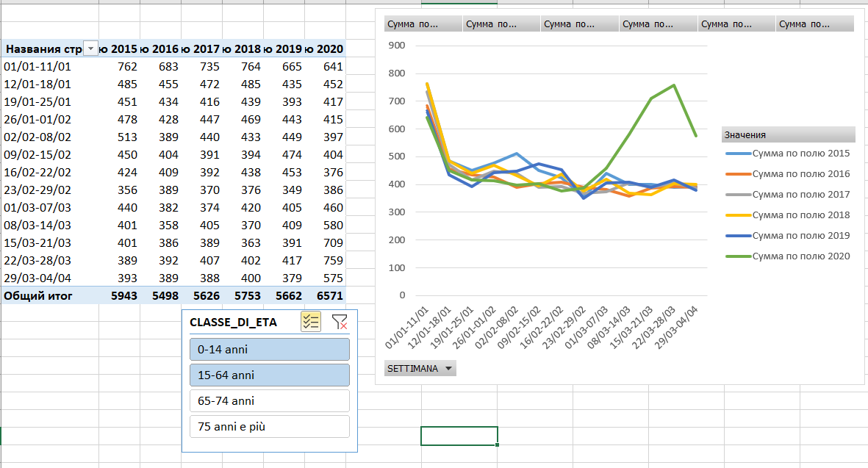Image resolution: width=868 pixels, height=468 pixels.
Task: Click the last Сумма по... chart field button
Action: (x=814, y=24)
